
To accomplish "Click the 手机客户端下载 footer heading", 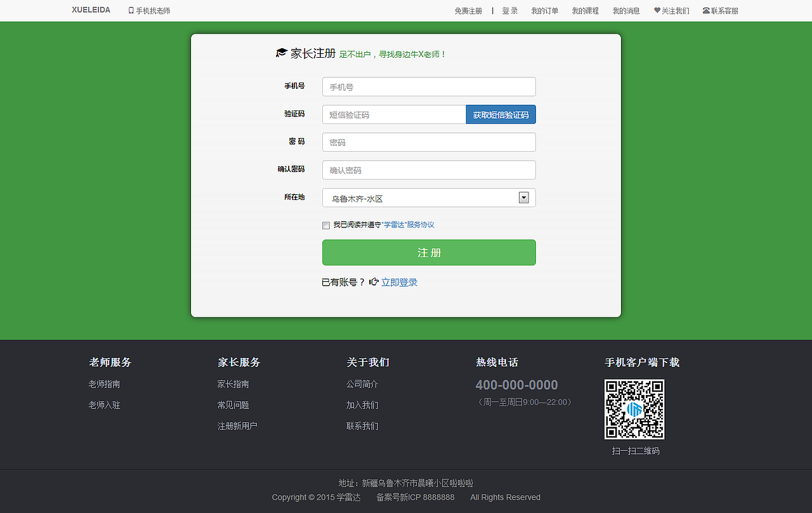I will (642, 363).
